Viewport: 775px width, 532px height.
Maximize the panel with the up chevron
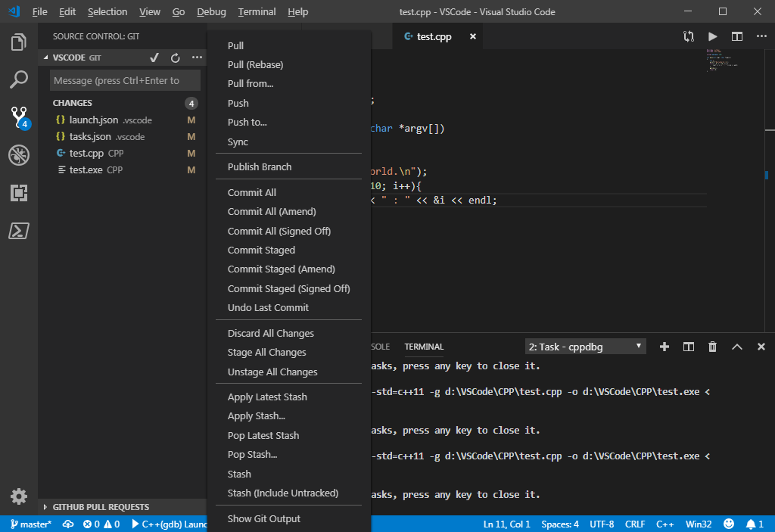click(x=737, y=347)
